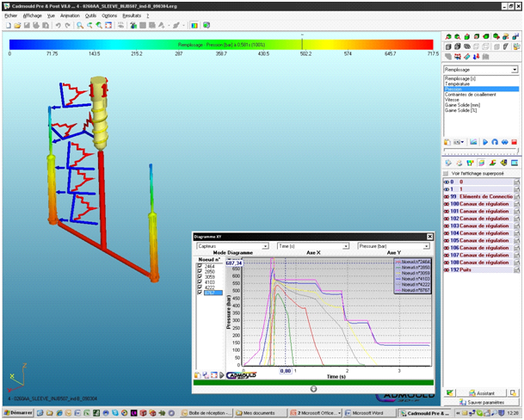This screenshot has width=524, height=420.
Task: Select 'Remplissage [s]' in results list
Action: tap(460, 78)
